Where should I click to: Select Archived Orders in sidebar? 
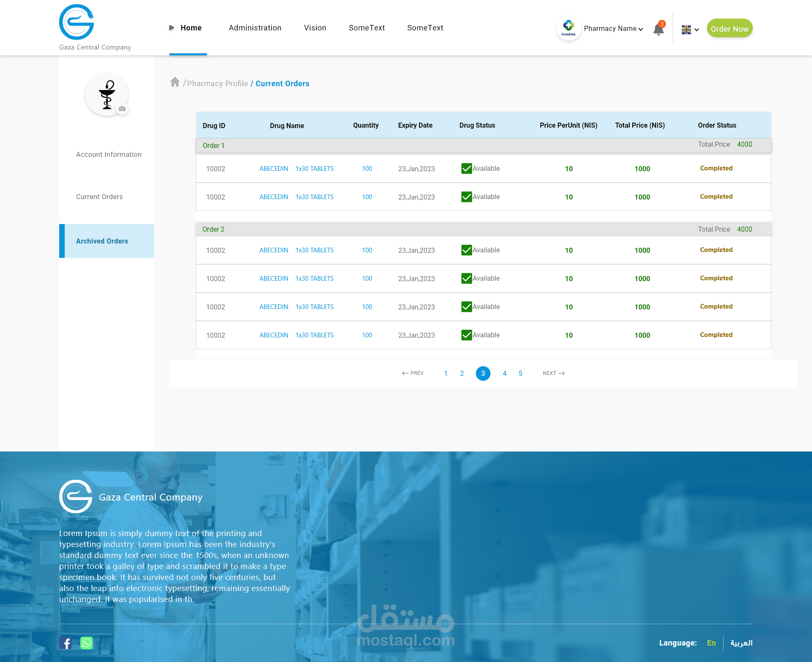(x=102, y=241)
